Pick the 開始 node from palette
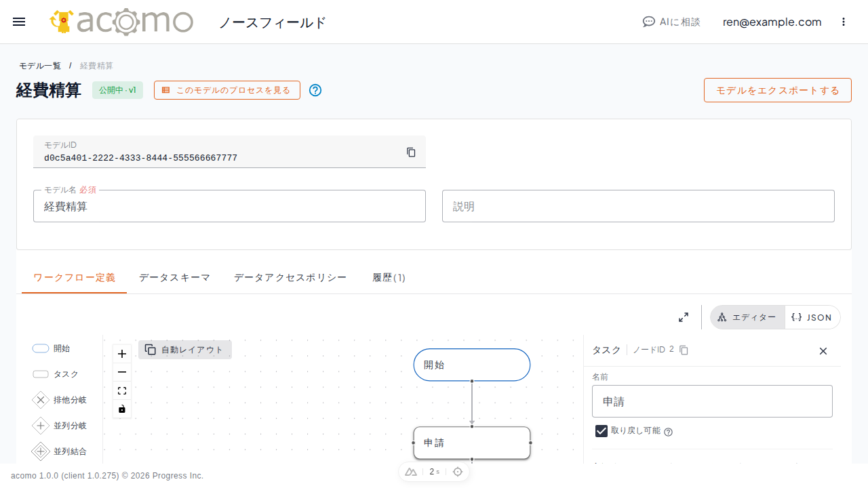 coord(51,348)
